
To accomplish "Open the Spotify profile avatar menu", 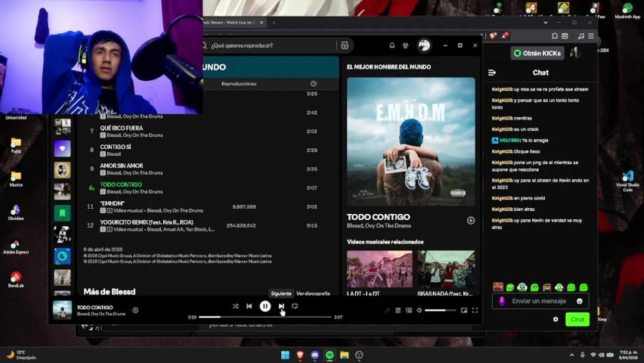I will [424, 45].
